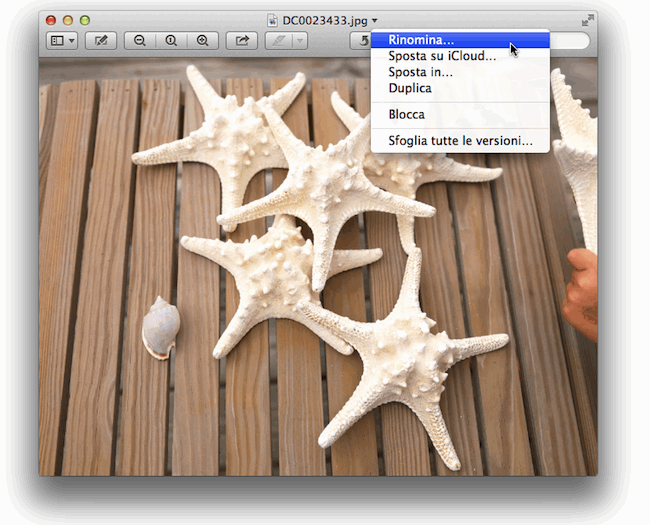
Task: Select "Rinomina..." from the menu
Action: pos(421,40)
